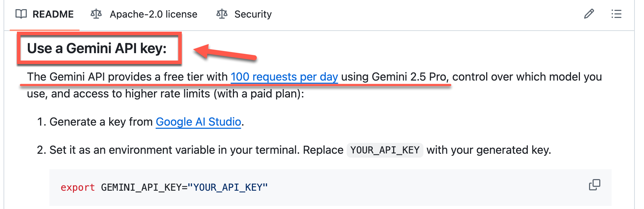This screenshot has height=209, width=644.
Task: Click the YOUR_API_KEY inline code text
Action: pos(385,150)
